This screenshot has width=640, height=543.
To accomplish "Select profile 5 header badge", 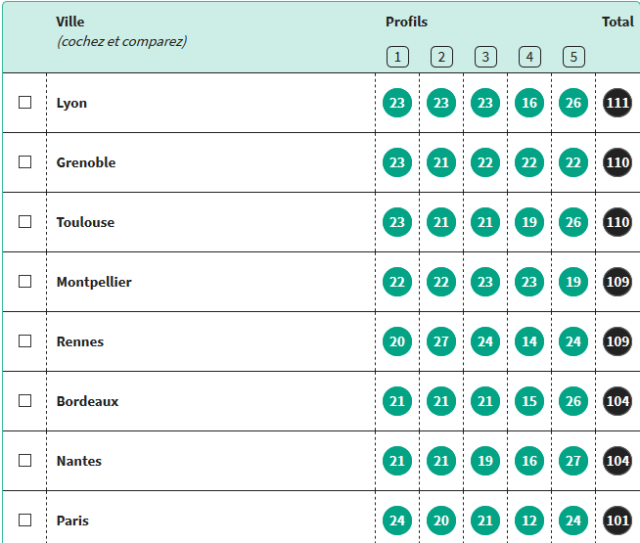I will pos(573,57).
